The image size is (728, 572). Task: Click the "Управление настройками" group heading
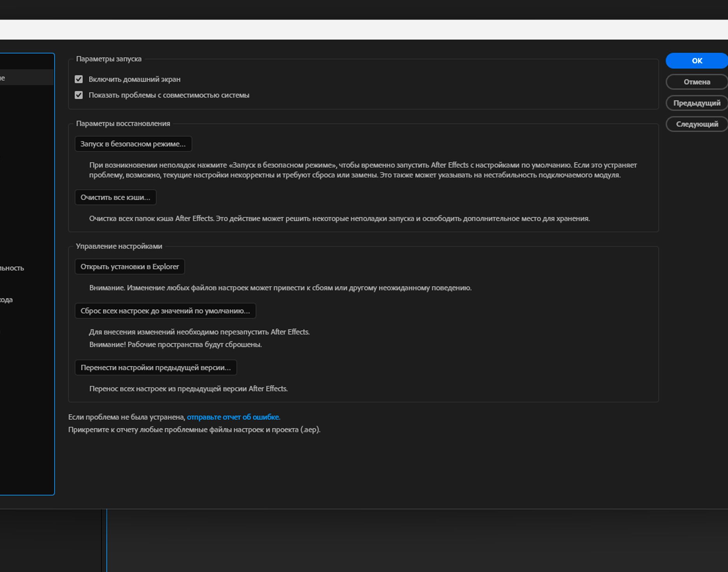pos(119,246)
